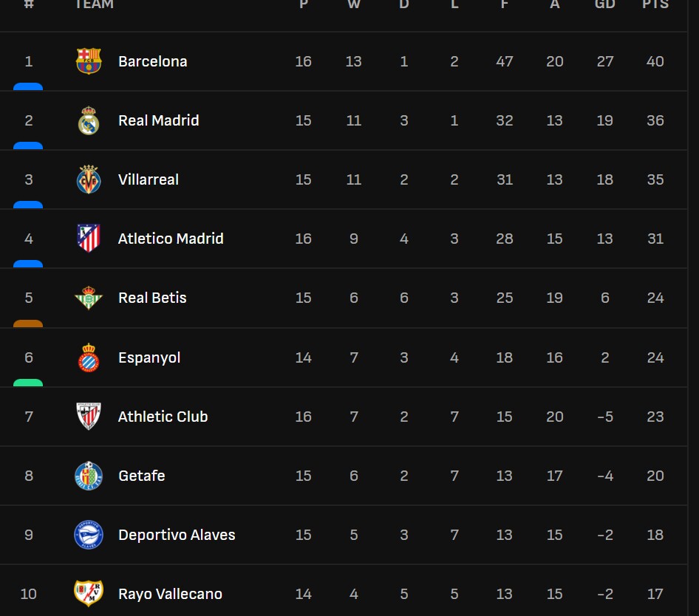Go to Deportivo Alaves team name
Screen dimensions: 699x616
(x=177, y=535)
